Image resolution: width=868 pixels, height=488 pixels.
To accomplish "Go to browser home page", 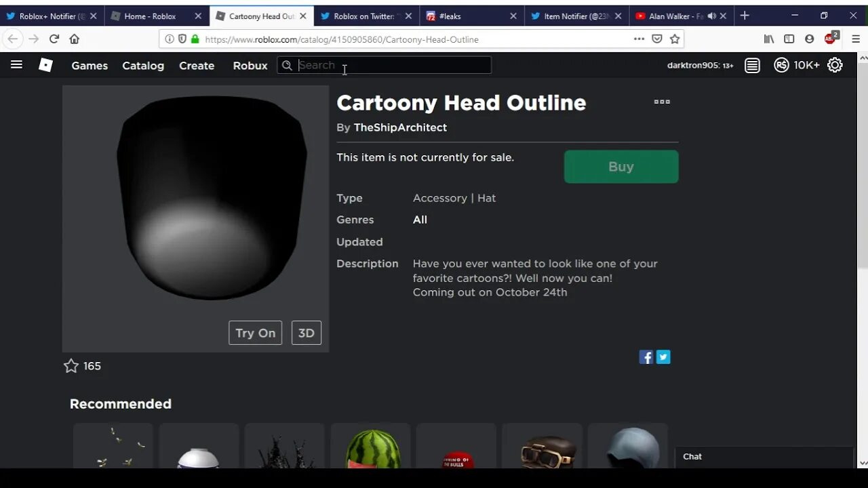I will 75,39.
